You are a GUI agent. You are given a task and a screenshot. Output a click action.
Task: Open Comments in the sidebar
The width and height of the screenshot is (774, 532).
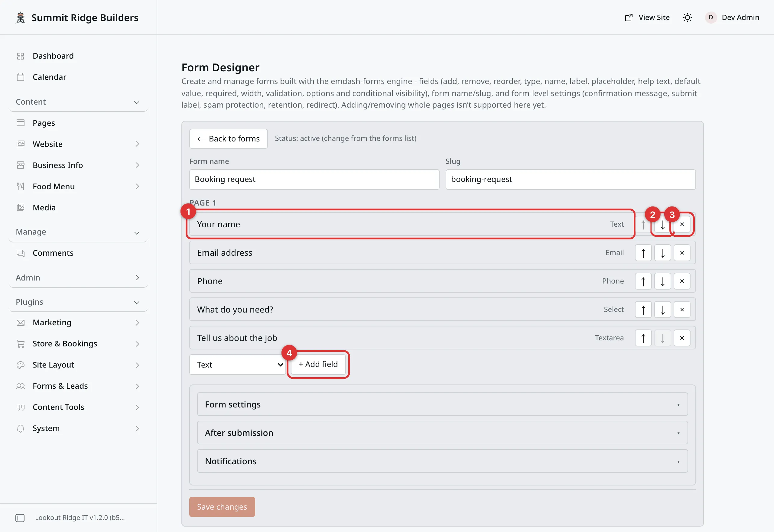click(78, 253)
